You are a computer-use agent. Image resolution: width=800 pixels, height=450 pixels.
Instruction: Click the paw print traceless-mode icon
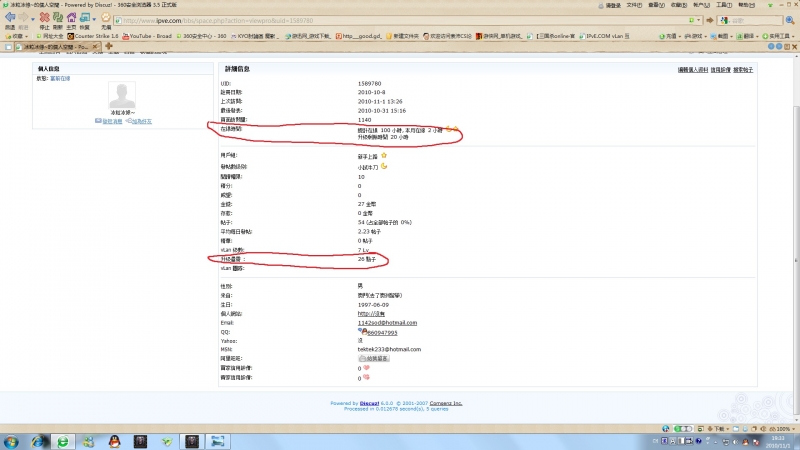(106, 18)
